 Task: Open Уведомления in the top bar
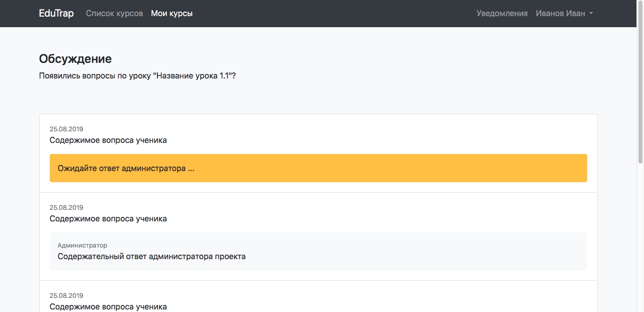point(502,14)
